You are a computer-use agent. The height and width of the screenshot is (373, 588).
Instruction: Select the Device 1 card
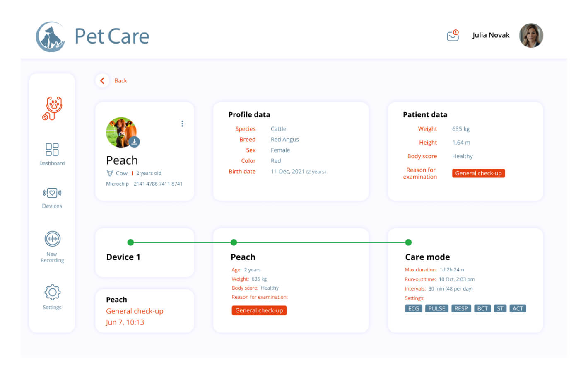point(145,253)
